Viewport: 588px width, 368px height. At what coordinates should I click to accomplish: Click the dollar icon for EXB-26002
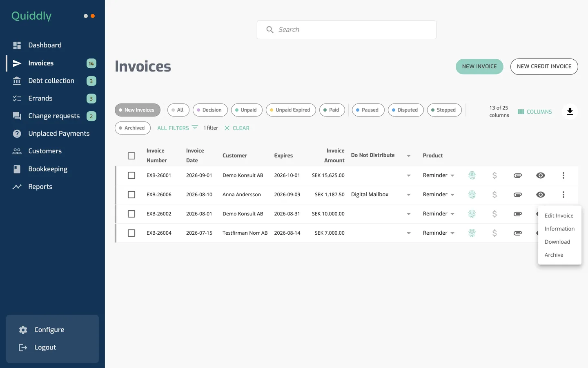point(494,214)
